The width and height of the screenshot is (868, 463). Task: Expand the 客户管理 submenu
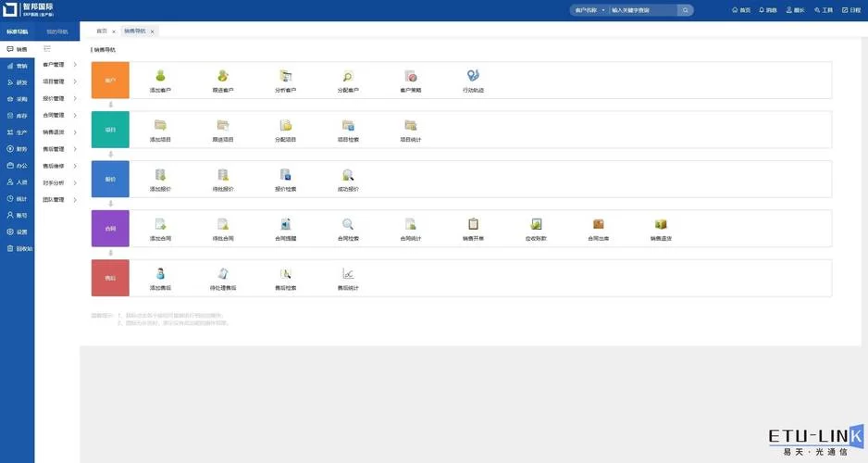[59, 65]
